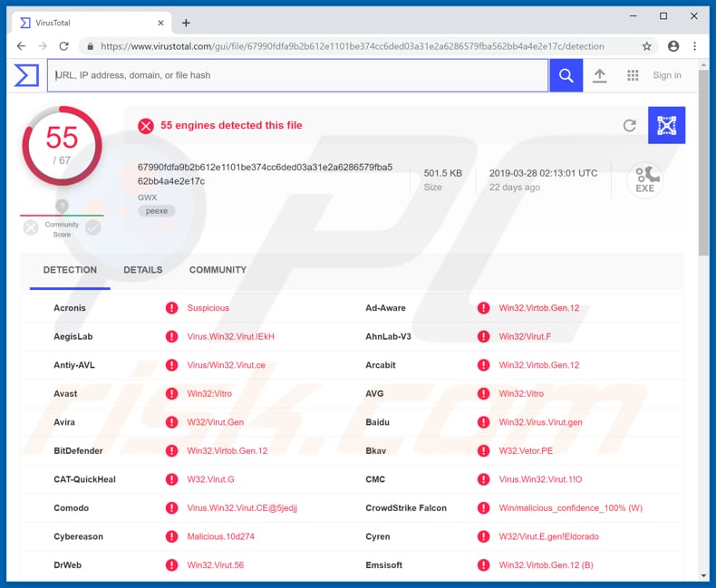Open the upload file icon
Viewport: 716px width, 588px height.
coord(599,75)
